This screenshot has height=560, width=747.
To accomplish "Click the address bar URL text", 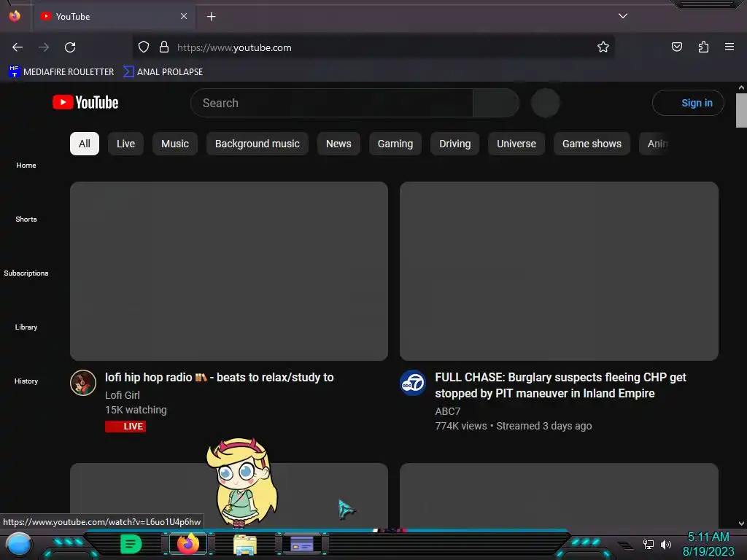I will pyautogui.click(x=234, y=47).
